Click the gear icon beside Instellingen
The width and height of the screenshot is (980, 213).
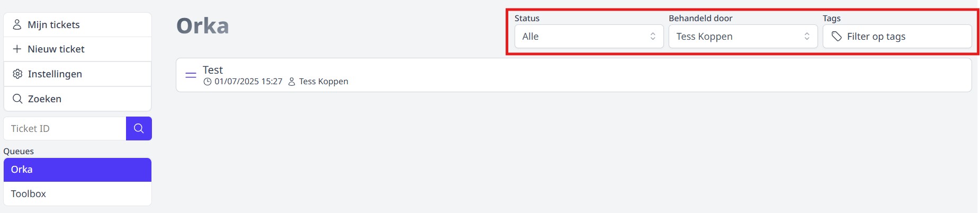(17, 74)
